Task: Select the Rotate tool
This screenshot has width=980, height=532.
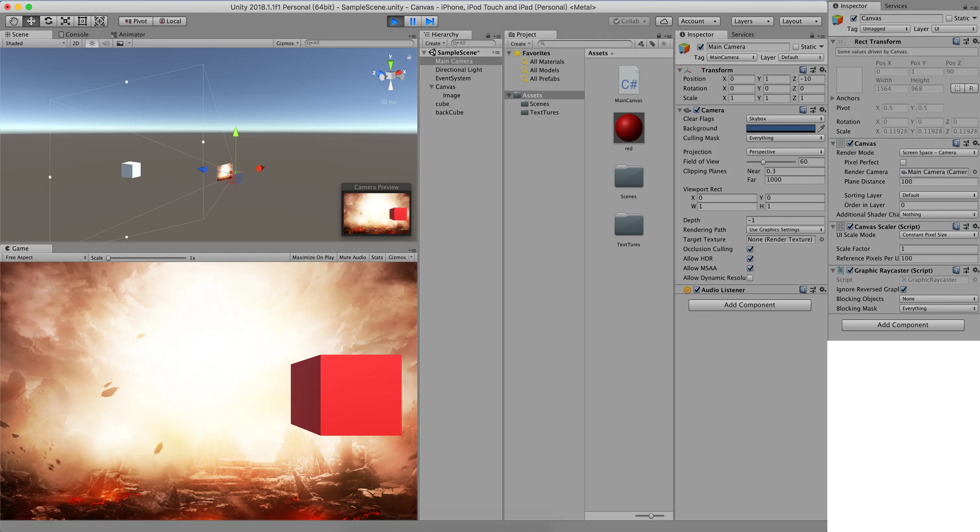Action: point(48,21)
